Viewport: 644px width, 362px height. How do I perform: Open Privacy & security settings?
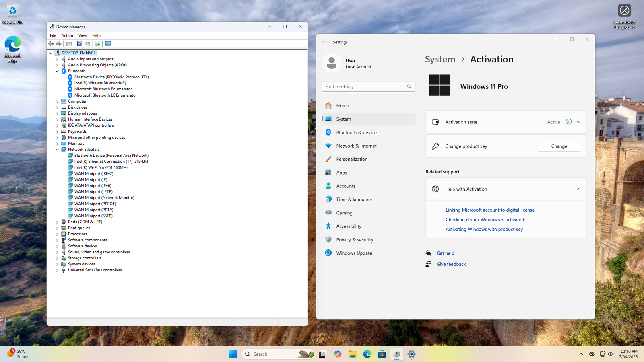tap(369, 240)
